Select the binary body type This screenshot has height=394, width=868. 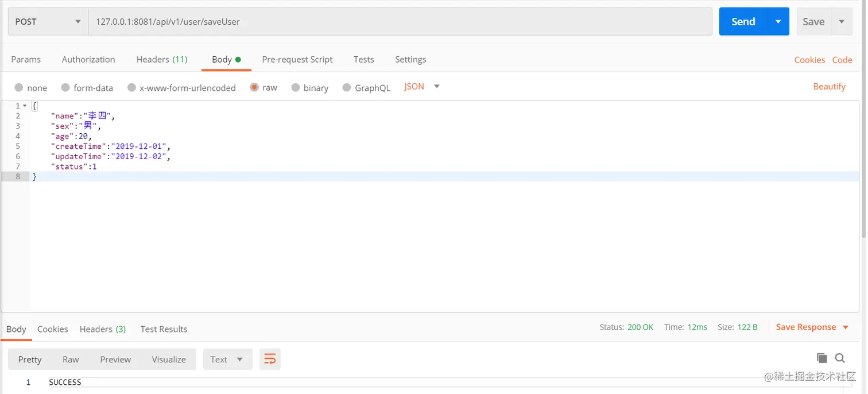(310, 88)
